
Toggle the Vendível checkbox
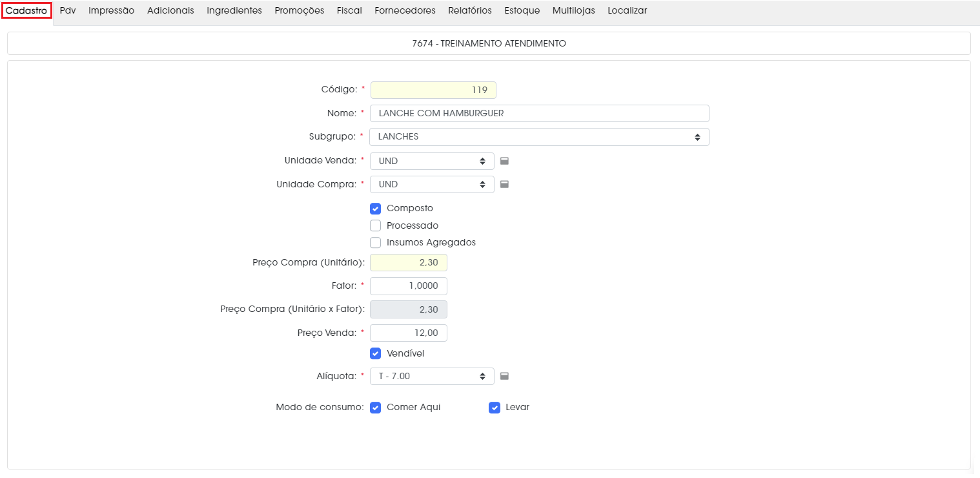point(375,354)
